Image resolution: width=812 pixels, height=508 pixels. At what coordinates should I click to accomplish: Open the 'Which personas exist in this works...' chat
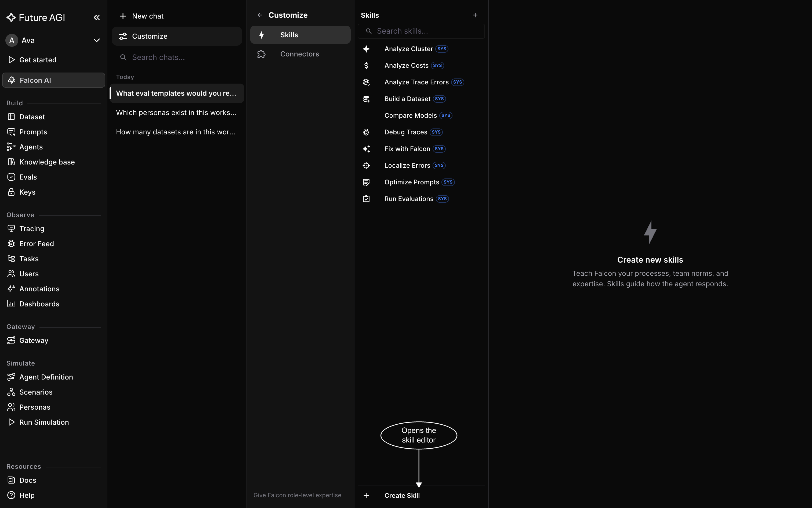pos(177,113)
